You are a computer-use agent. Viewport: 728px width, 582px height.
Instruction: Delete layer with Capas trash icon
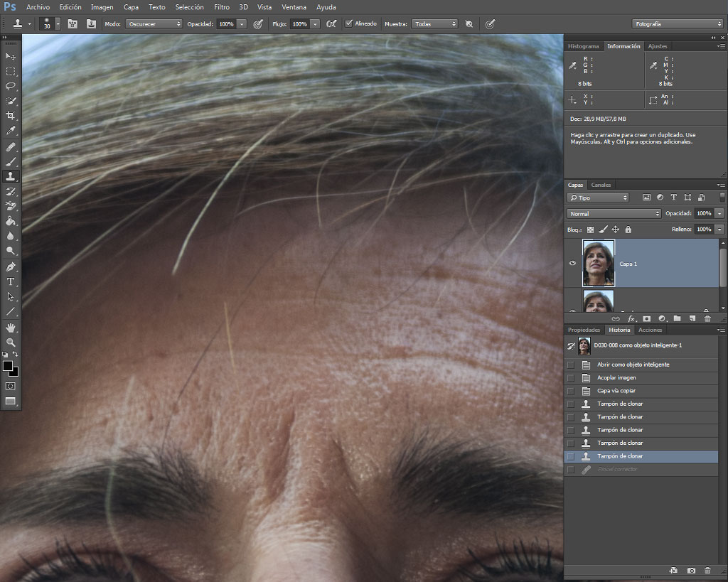coord(707,318)
